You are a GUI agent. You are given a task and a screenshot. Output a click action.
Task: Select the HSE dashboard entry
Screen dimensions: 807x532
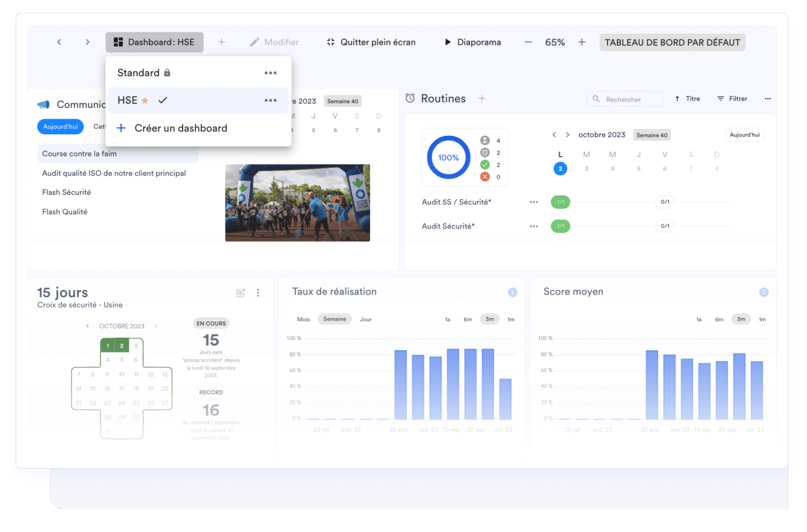128,100
